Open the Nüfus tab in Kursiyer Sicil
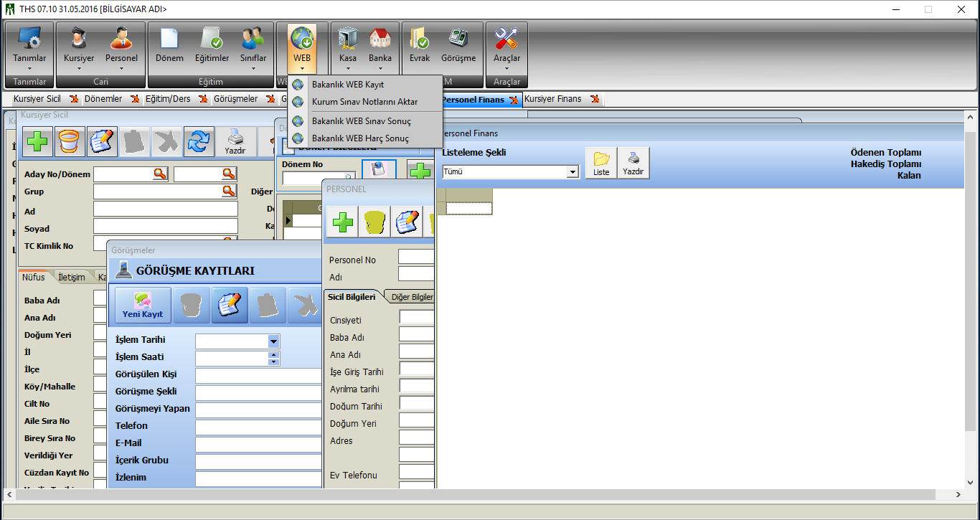 [34, 278]
